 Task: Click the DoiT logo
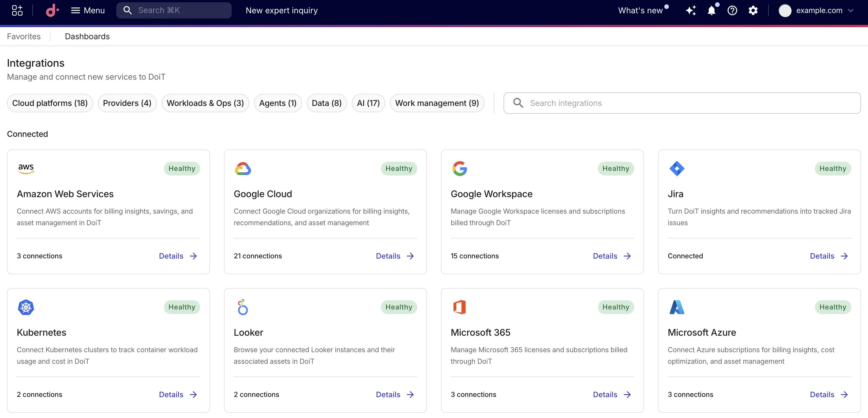[52, 10]
